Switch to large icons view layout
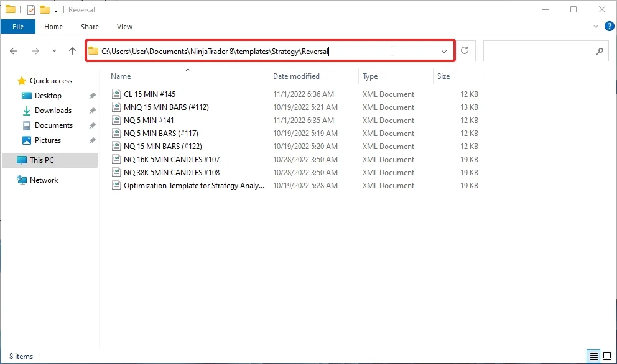The width and height of the screenshot is (617, 364). (606, 357)
